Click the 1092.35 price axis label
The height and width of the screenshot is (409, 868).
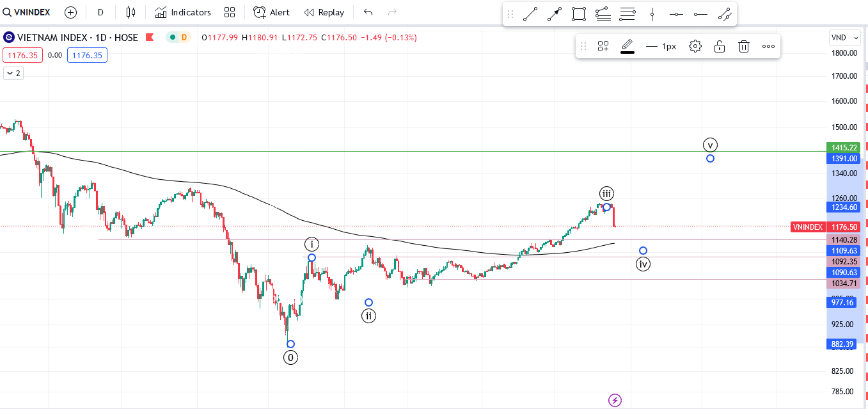(843, 261)
